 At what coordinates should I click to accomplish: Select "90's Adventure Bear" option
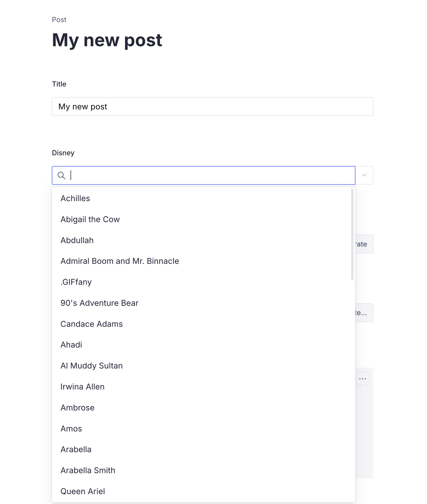pos(99,303)
